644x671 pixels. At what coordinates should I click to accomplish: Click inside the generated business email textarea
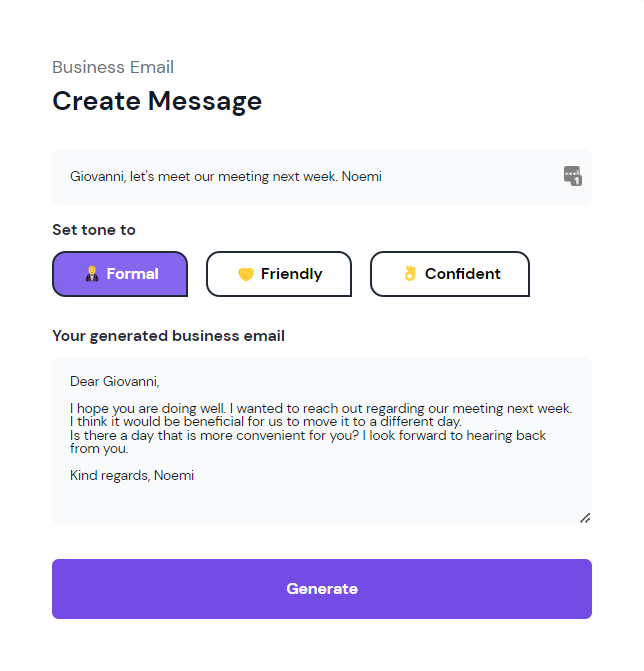[322, 440]
